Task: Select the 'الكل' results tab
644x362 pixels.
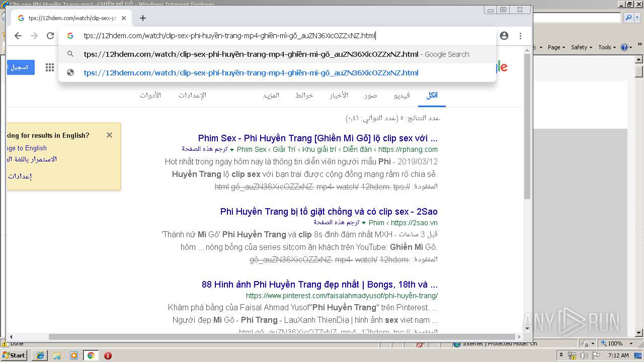Action: (x=432, y=96)
